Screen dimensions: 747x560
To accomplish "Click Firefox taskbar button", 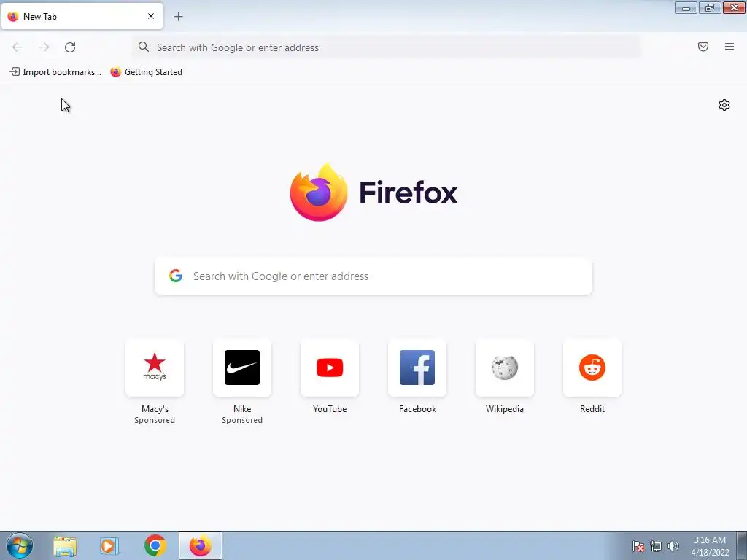I will (201, 545).
